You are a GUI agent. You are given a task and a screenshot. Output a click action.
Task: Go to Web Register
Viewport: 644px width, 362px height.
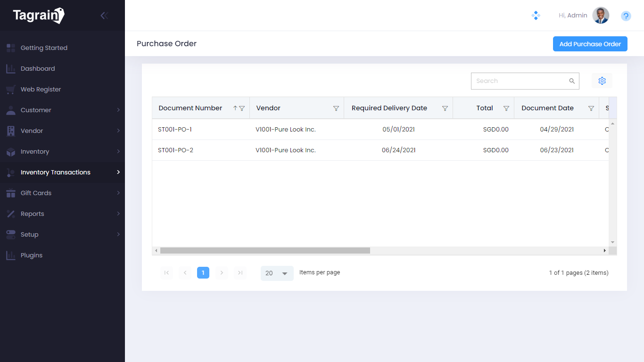tap(41, 89)
